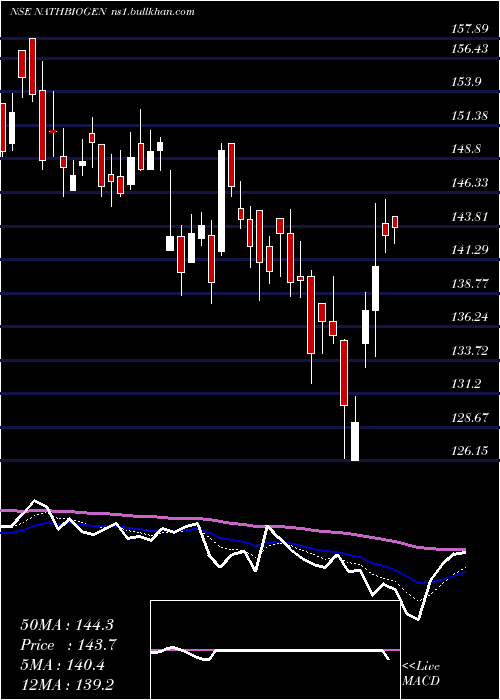Click the 138.77 price level label
Viewport: 500px width, 700px height.
pos(470,283)
